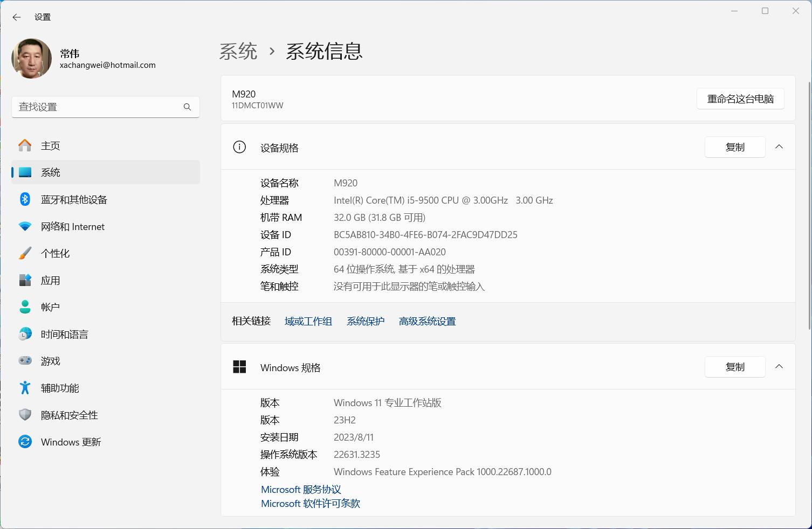The width and height of the screenshot is (812, 529).
Task: Open 蓝牙和其他设备 settings
Action: coord(106,199)
